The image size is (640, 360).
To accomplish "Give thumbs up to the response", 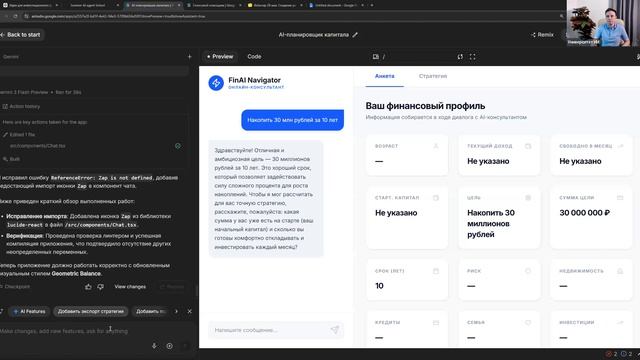I will click(x=89, y=287).
